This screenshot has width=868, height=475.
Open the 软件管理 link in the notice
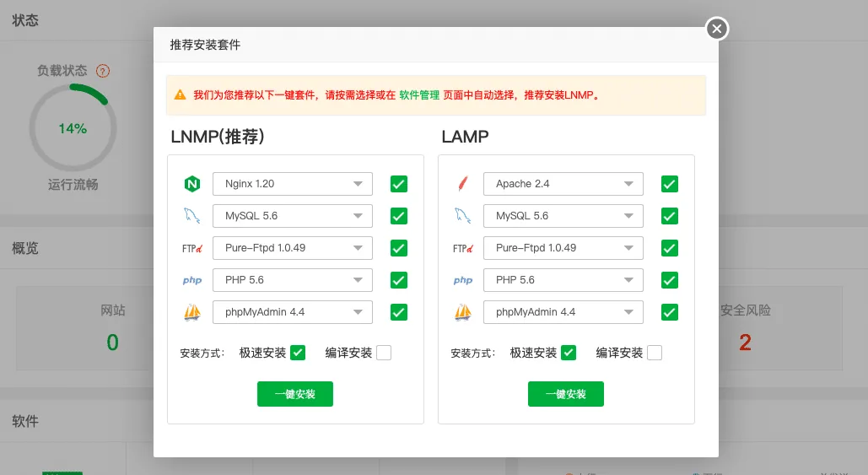419,95
